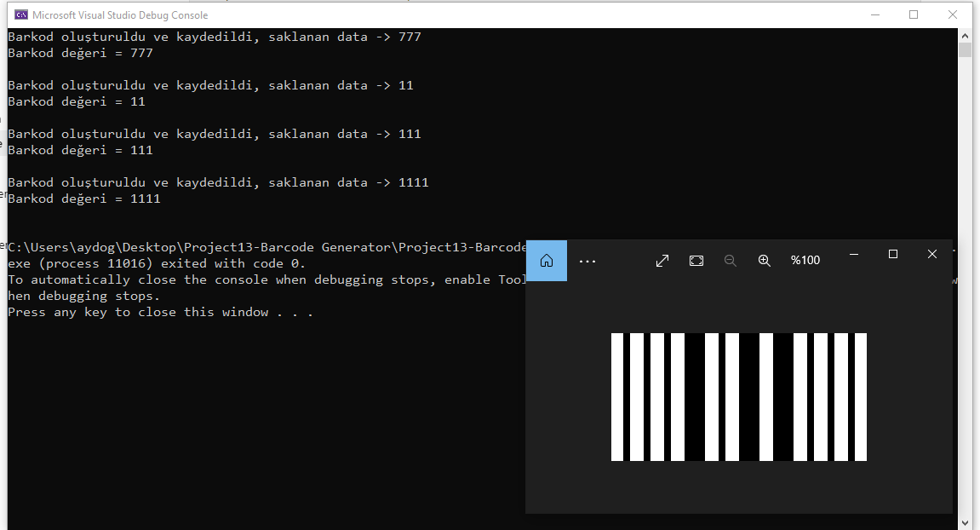Open the See more options menu

(587, 261)
